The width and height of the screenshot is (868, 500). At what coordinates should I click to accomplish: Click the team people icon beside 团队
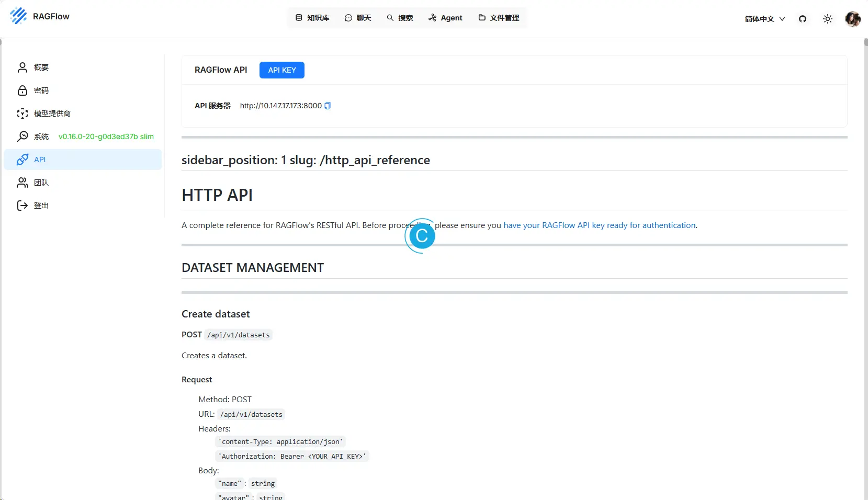[22, 183]
